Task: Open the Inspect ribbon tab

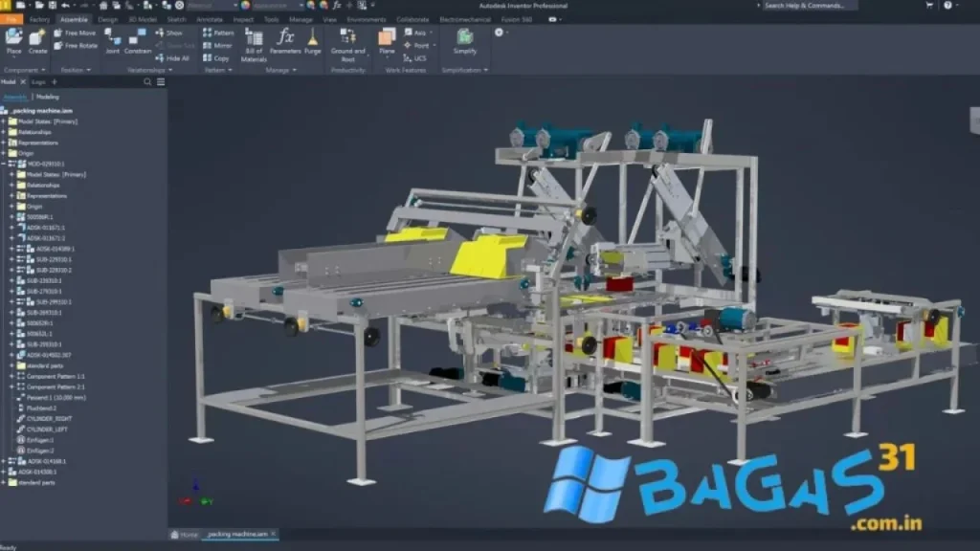Action: point(243,19)
